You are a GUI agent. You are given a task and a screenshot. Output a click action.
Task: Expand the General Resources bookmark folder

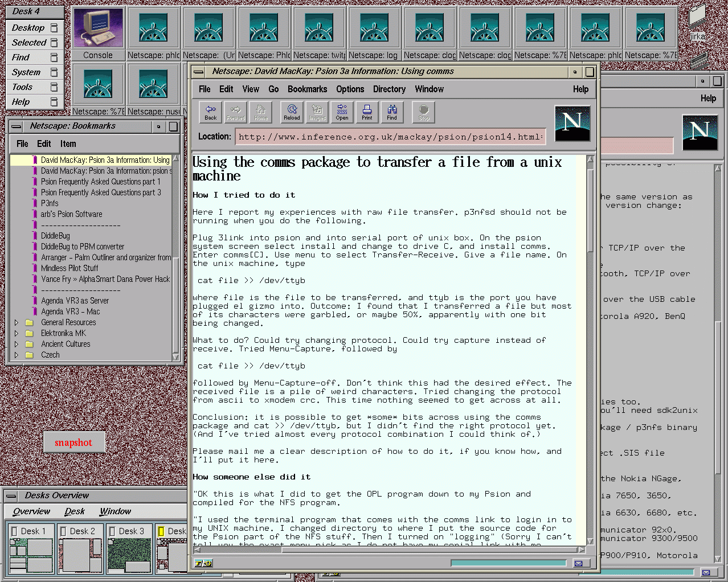click(x=17, y=322)
